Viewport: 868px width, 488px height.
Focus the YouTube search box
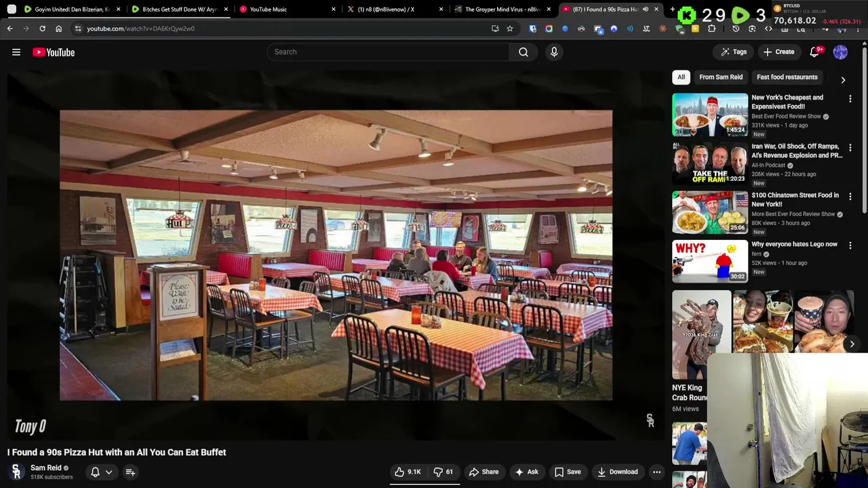pyautogui.click(x=388, y=52)
